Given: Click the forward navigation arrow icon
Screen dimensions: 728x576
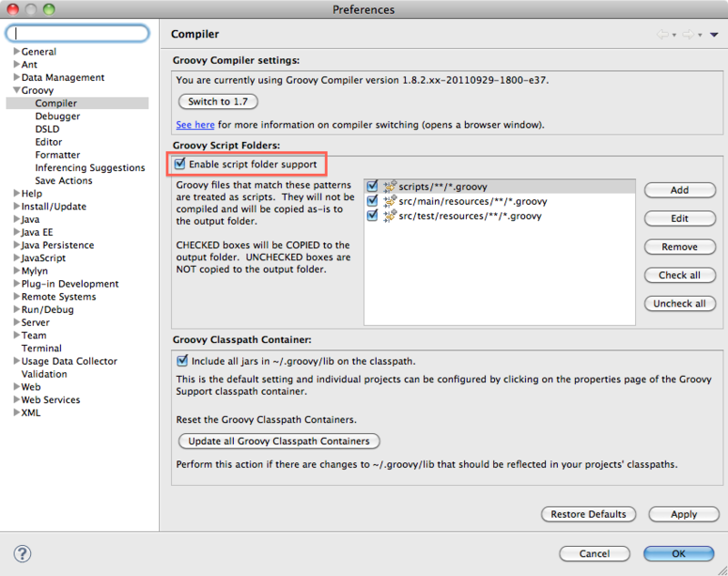Looking at the screenshot, I should (688, 35).
